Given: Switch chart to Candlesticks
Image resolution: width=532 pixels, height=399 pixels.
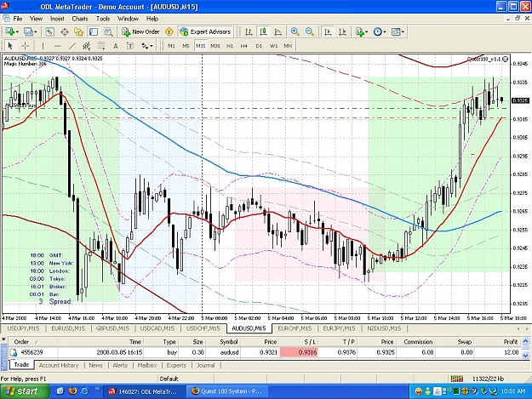Looking at the screenshot, I should pyautogui.click(x=263, y=31).
